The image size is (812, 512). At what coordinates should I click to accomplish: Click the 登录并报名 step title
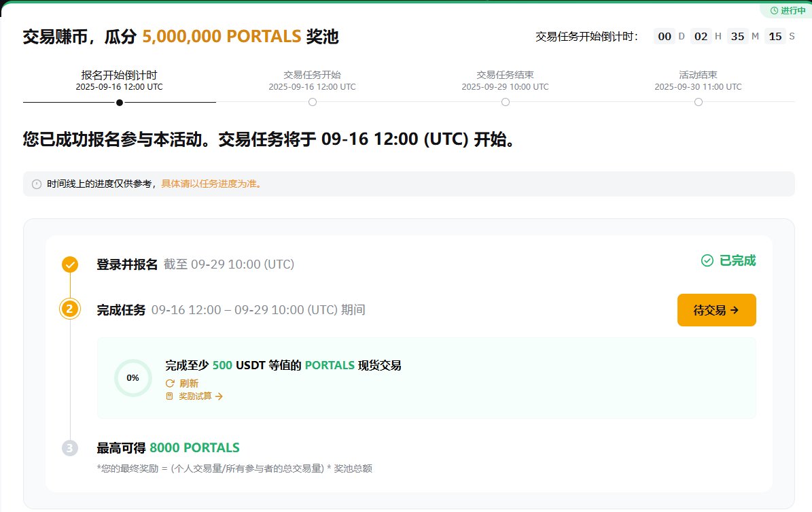(x=127, y=264)
